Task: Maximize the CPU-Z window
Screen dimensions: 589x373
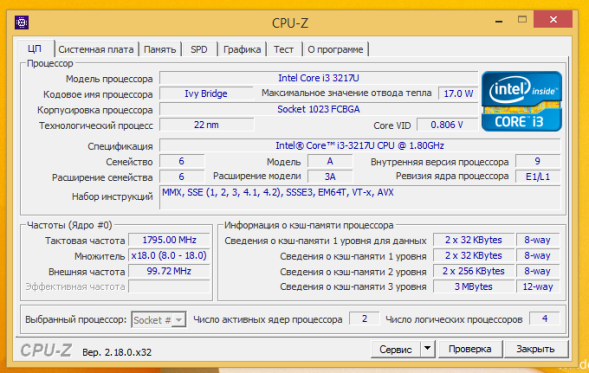Action: coord(522,20)
